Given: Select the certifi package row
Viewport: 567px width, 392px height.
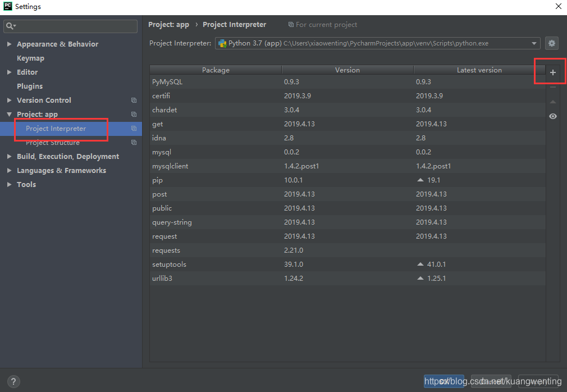Looking at the screenshot, I should (347, 96).
